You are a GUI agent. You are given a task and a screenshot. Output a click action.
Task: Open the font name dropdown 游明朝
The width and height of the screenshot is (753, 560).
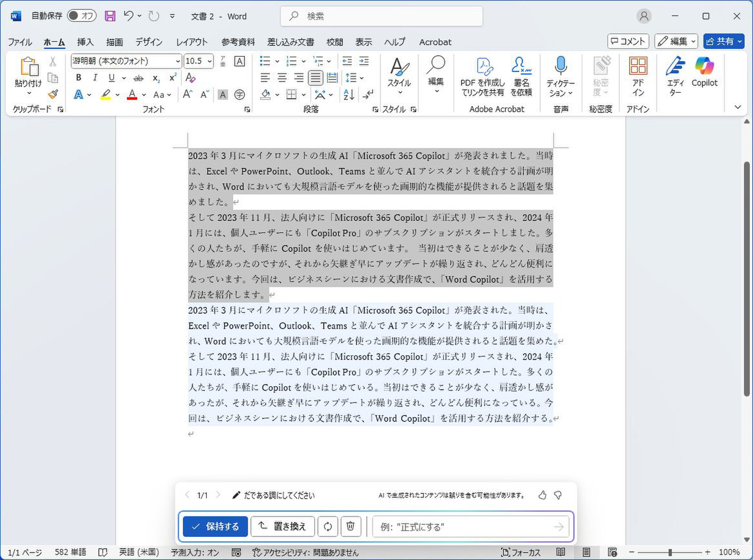pos(178,61)
